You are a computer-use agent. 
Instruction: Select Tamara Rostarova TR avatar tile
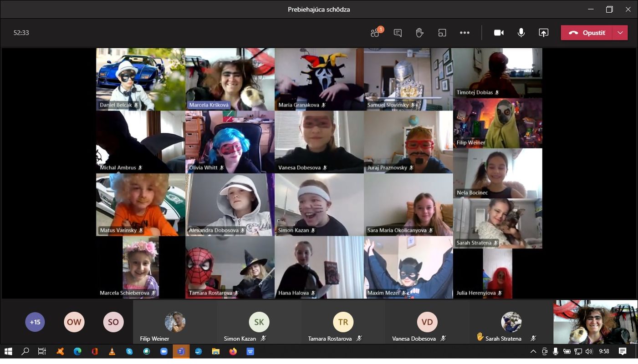[x=343, y=322]
